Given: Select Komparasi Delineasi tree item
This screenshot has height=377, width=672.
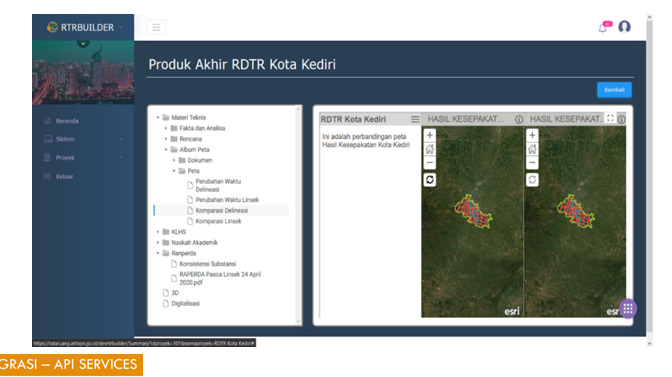Looking at the screenshot, I should [x=222, y=210].
